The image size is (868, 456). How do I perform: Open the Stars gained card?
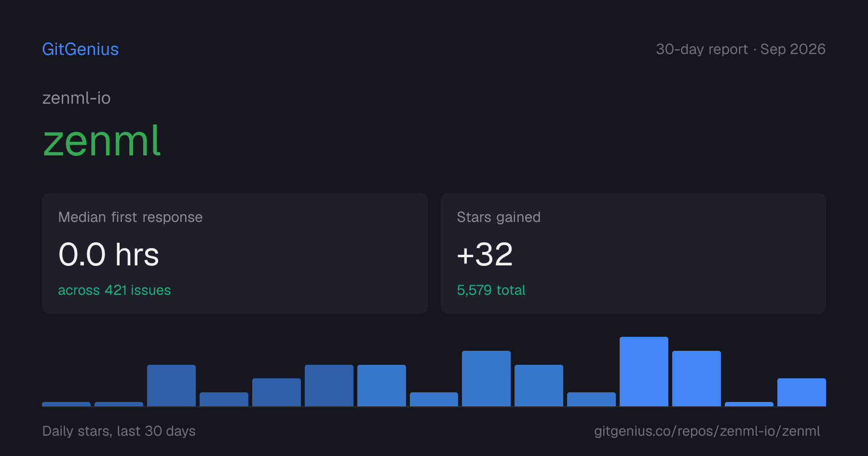633,253
